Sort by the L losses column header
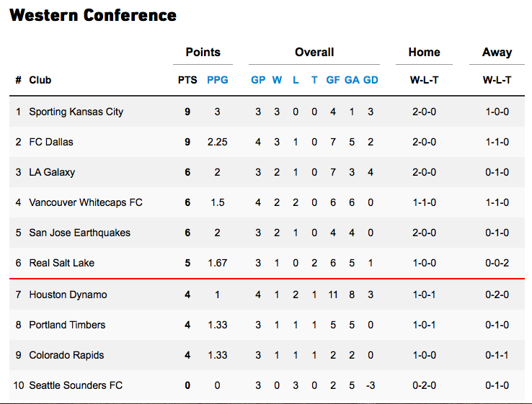The height and width of the screenshot is (404, 532). (x=296, y=80)
